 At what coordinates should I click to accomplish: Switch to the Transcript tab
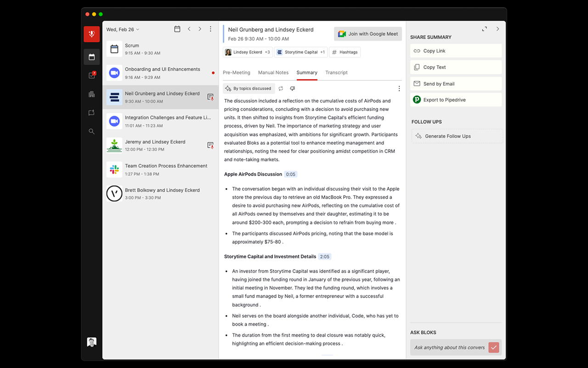click(x=336, y=73)
